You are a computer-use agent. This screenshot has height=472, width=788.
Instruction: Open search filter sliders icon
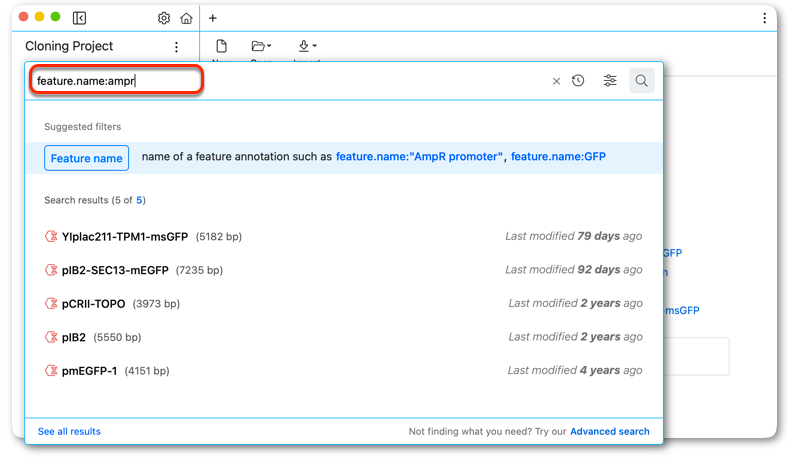(x=610, y=80)
